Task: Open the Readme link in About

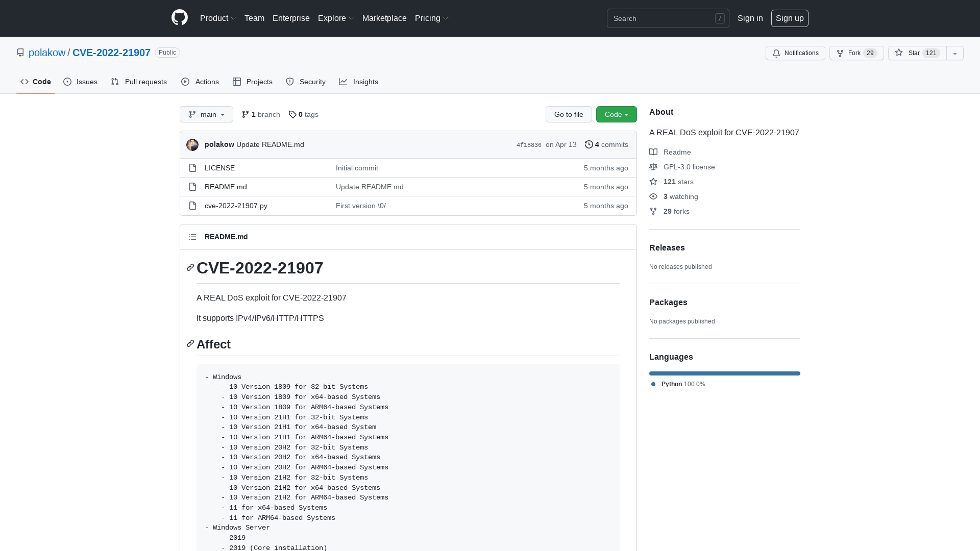Action: pos(677,152)
